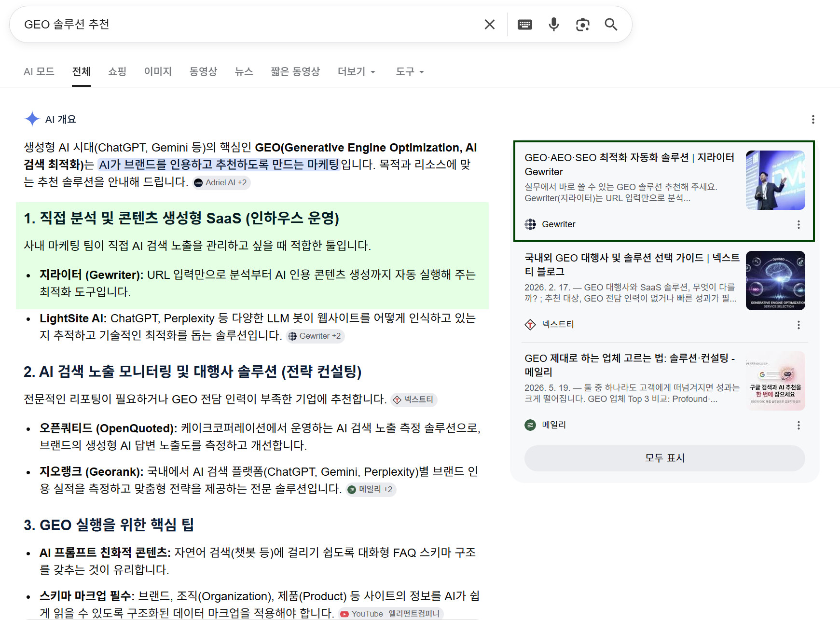Click the '오픈쿼티드 (OpenQuoted):' bullet label
The image size is (840, 620).
pos(109,428)
